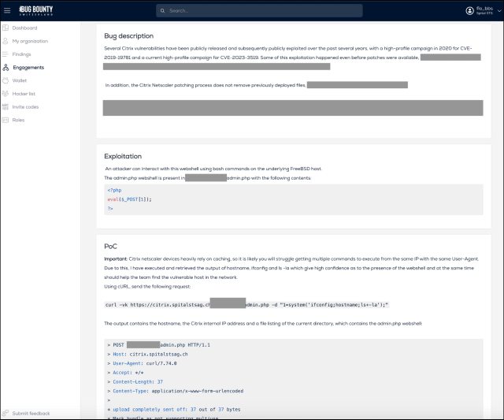Click the Findings list icon
The width and height of the screenshot is (504, 420).
click(6, 54)
